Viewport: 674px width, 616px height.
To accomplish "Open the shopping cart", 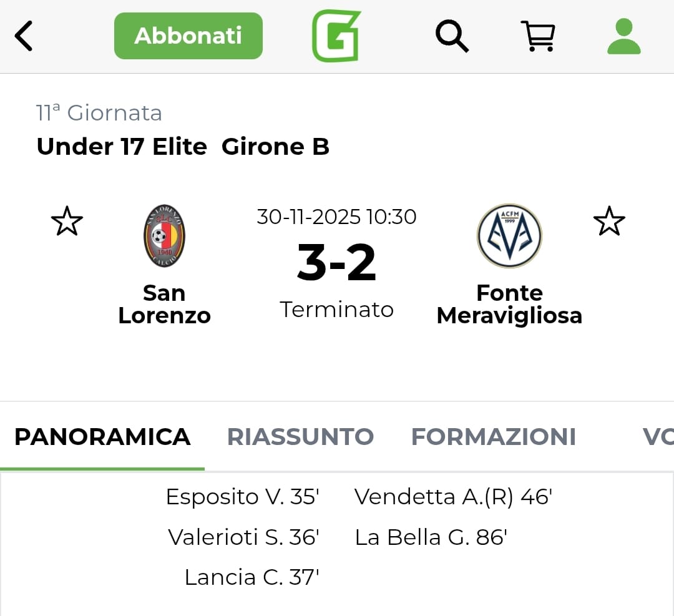I will (x=537, y=36).
